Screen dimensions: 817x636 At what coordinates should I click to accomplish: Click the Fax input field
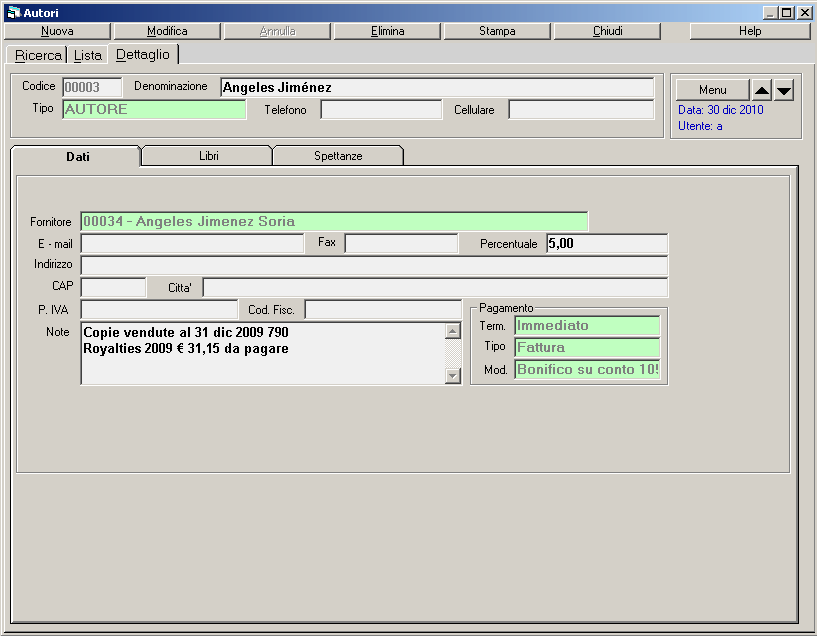pyautogui.click(x=402, y=243)
